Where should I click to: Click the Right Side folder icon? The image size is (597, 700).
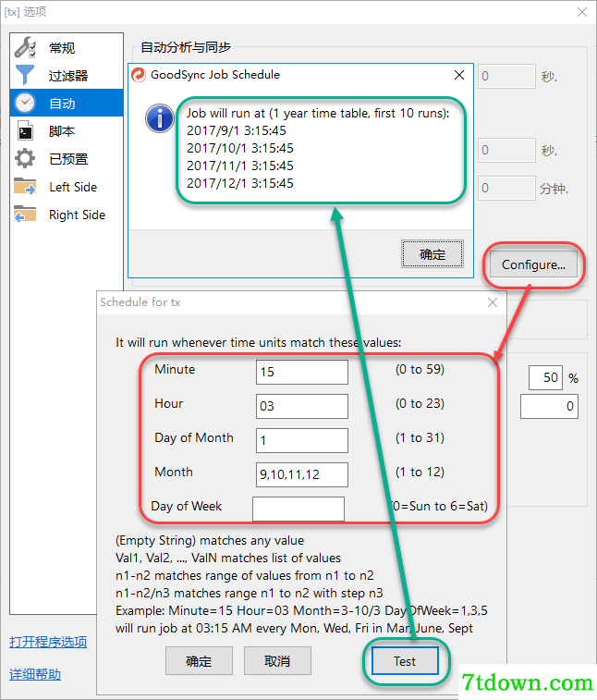tap(25, 214)
